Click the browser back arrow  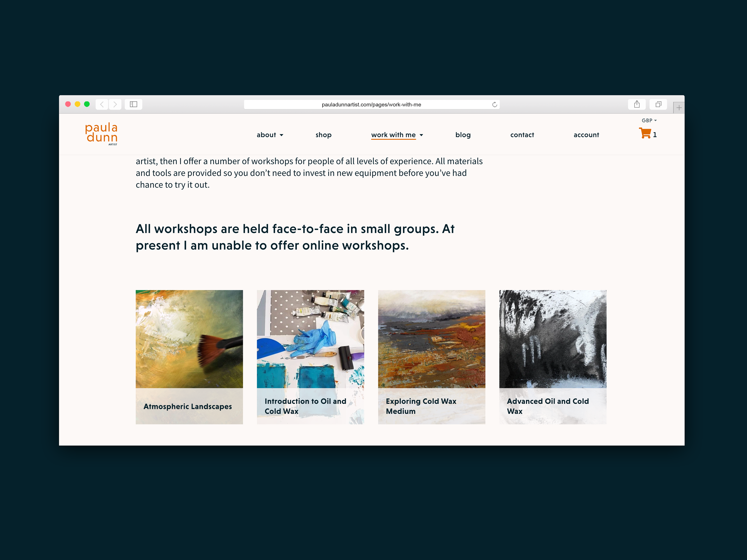(102, 104)
